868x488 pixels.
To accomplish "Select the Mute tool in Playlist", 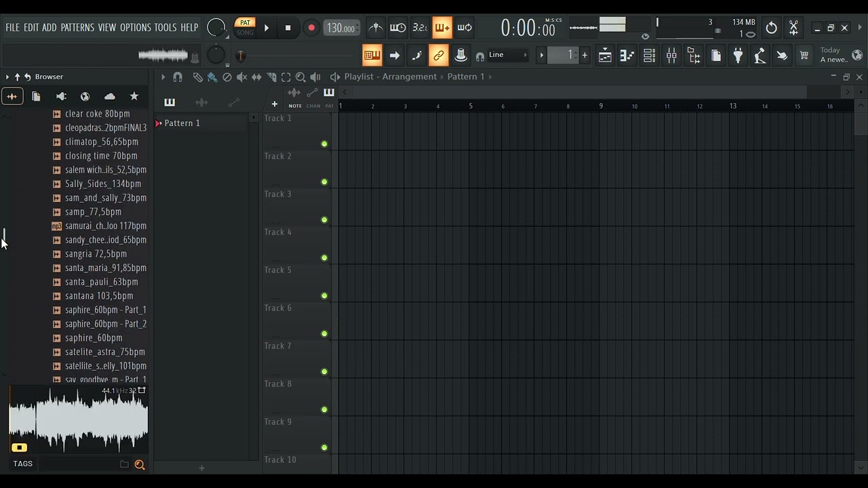I will coord(242,77).
